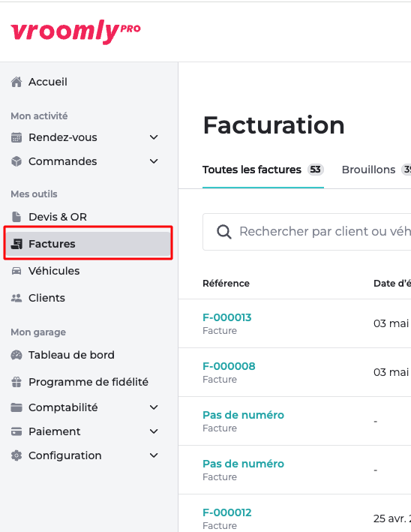Image resolution: width=411 pixels, height=532 pixels.
Task: Open invoice F-000008
Action: click(229, 366)
